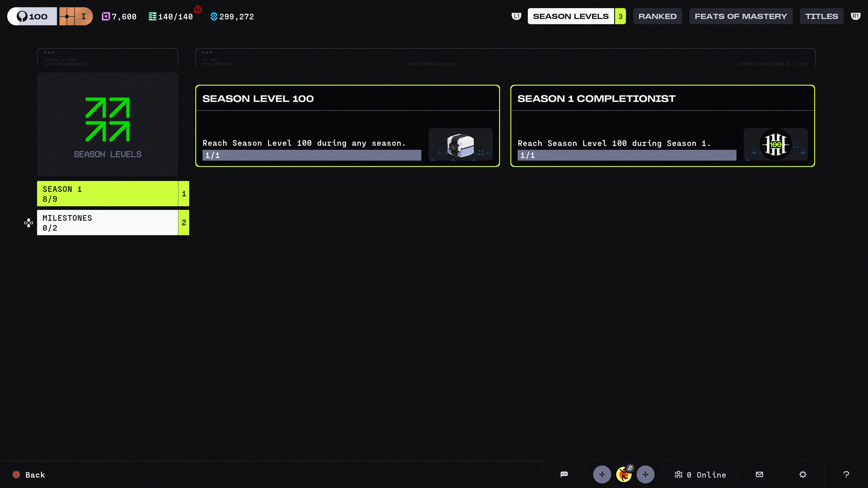The height and width of the screenshot is (488, 868).
Task: Switch to the Ranked tab
Action: pyautogui.click(x=657, y=16)
